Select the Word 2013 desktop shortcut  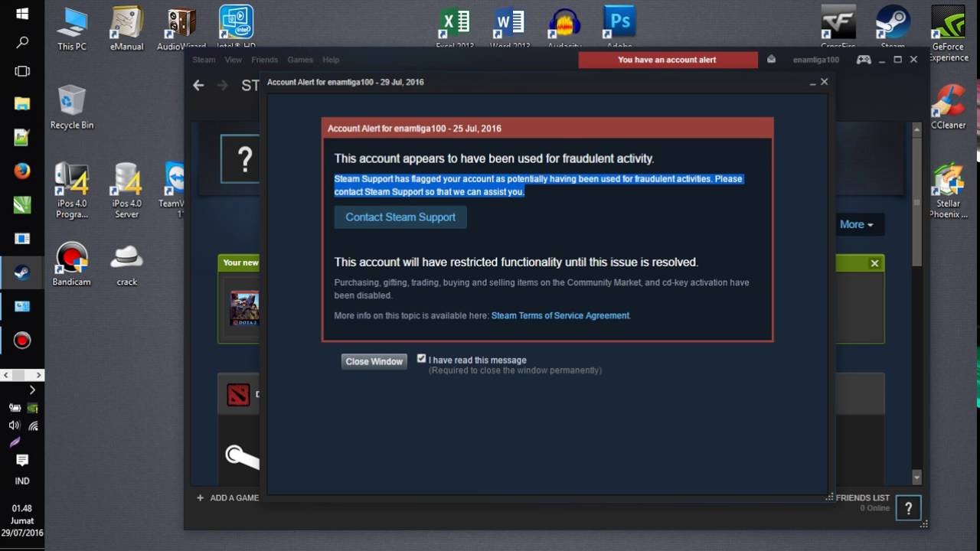point(510,28)
